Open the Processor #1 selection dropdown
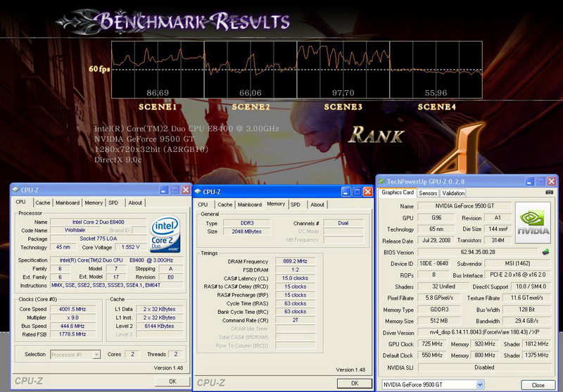Viewport: 563px width, 392px height. pyautogui.click(x=96, y=354)
